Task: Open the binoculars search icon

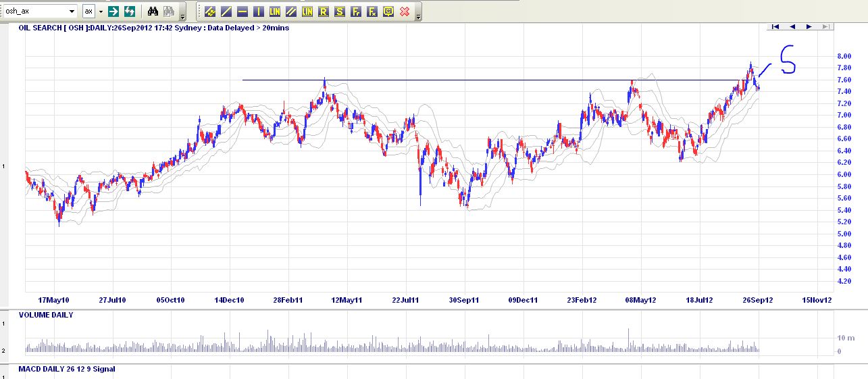Action: pyautogui.click(x=153, y=11)
